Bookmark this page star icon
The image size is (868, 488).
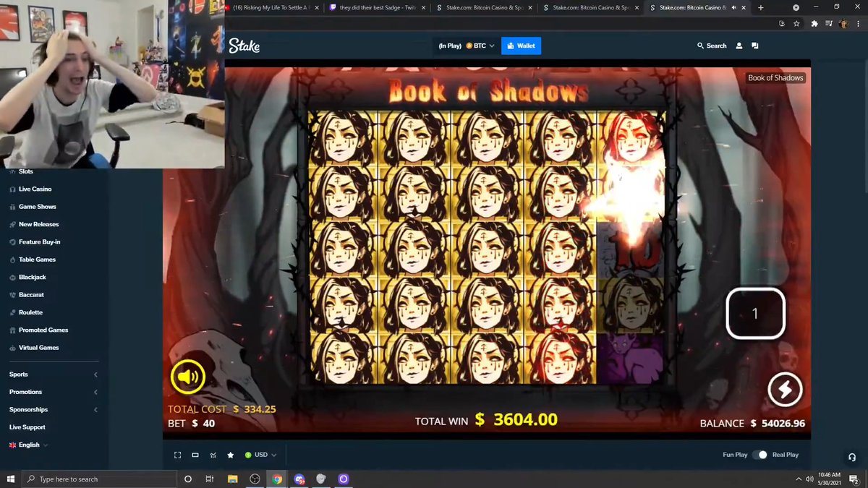point(796,23)
